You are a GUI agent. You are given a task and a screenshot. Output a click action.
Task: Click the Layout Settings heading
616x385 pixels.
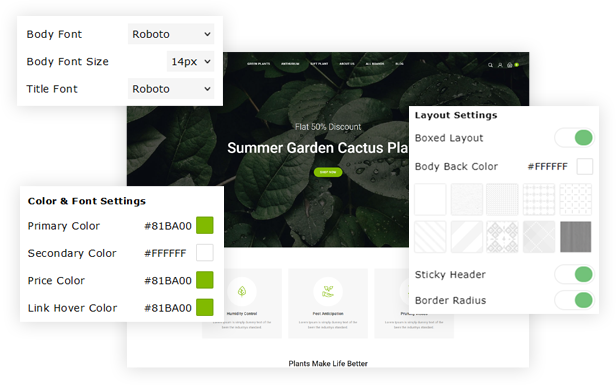click(x=456, y=115)
